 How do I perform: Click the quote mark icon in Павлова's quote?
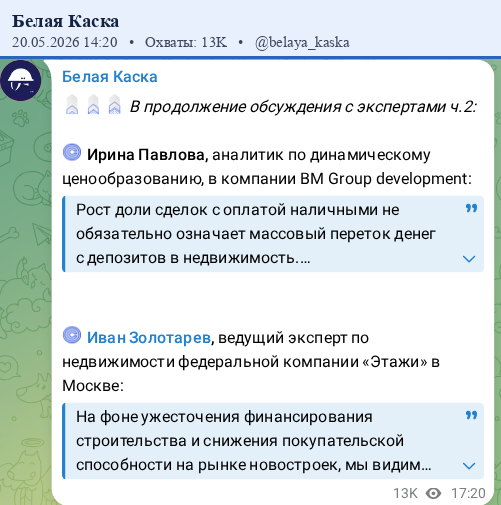[471, 209]
